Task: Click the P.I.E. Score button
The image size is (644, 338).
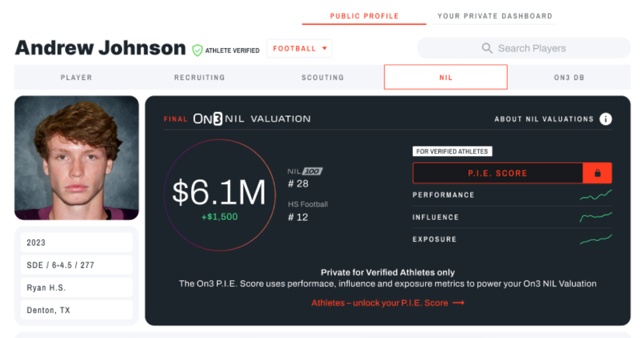Action: pos(498,173)
